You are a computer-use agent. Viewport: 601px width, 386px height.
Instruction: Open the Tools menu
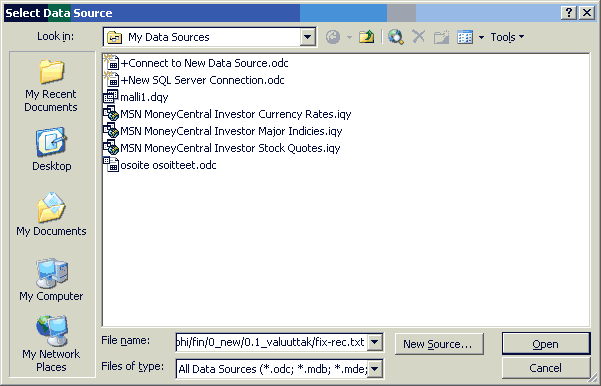click(x=507, y=37)
